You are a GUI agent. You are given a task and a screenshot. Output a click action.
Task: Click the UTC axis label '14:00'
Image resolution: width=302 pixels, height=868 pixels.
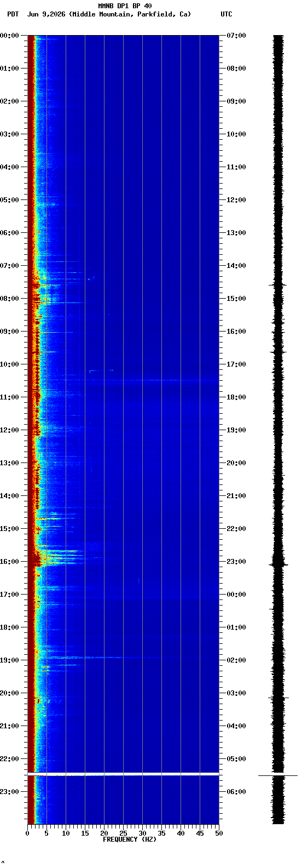tap(236, 266)
